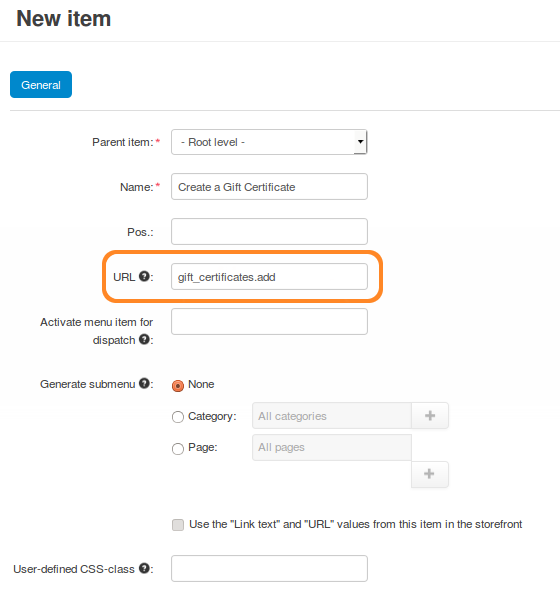Screen dimensions: 560x600
Task: Click help icon next to Generate submenu
Action: tap(144, 383)
